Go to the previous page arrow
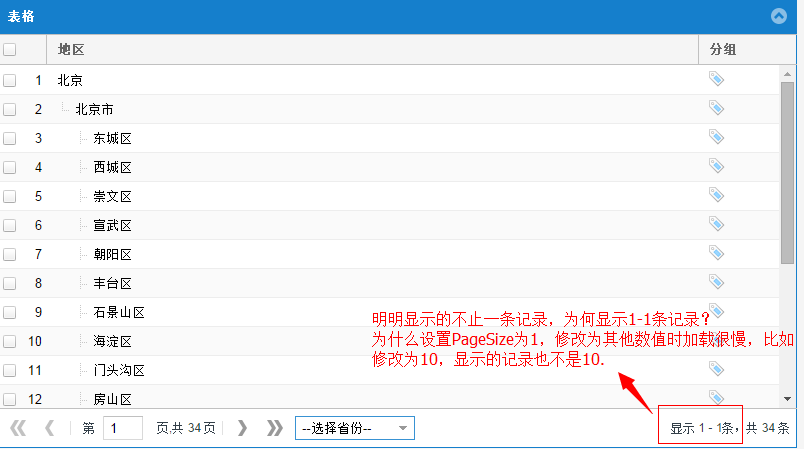 click(x=50, y=428)
